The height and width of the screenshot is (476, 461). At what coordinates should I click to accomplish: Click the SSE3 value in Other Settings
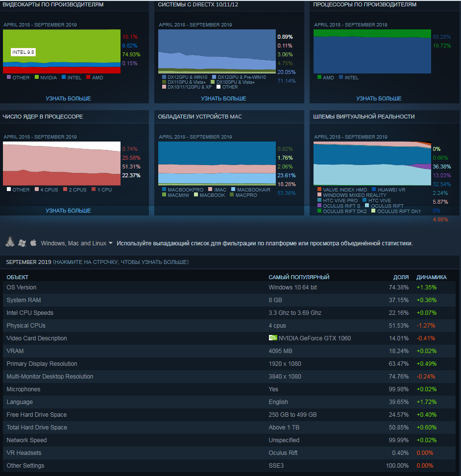pos(276,466)
